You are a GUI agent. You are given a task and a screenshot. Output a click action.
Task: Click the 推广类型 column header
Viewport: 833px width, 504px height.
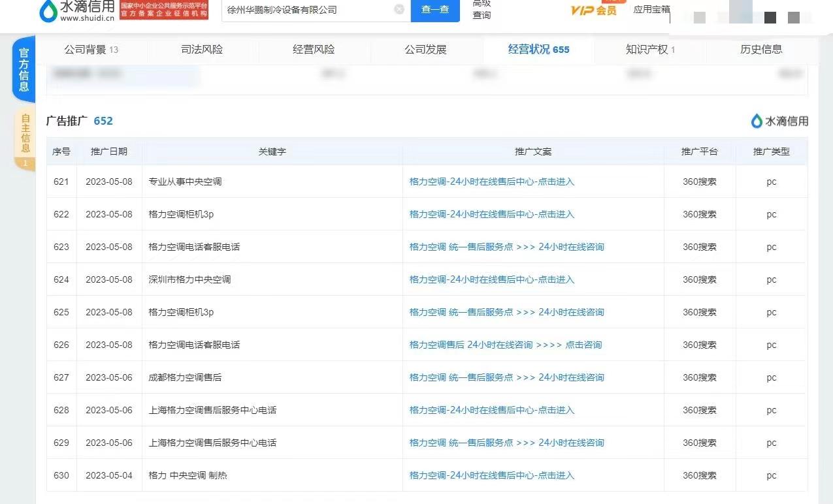pyautogui.click(x=772, y=151)
